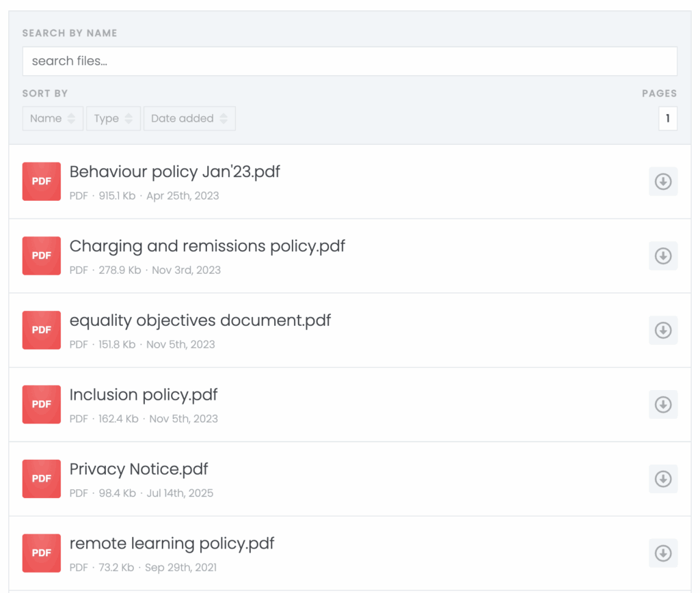Download Privacy Notice.pdf using its arrow icon
This screenshot has width=700, height=593.
tap(662, 479)
